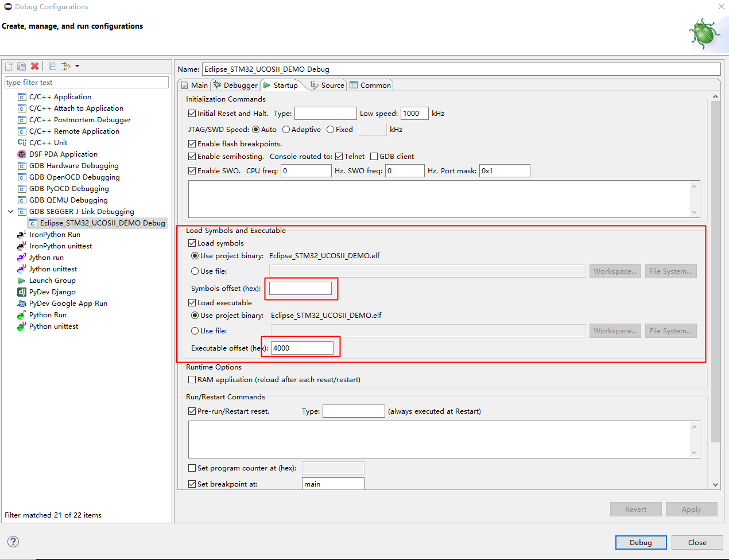Click the Debug button
Image resolution: width=729 pixels, height=560 pixels.
pyautogui.click(x=641, y=542)
